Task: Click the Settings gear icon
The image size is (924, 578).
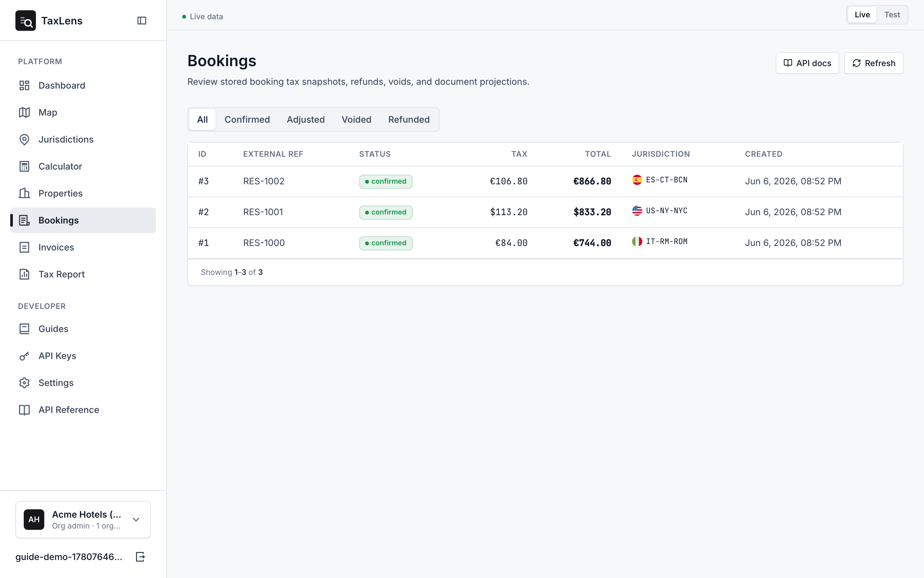Action: tap(24, 383)
